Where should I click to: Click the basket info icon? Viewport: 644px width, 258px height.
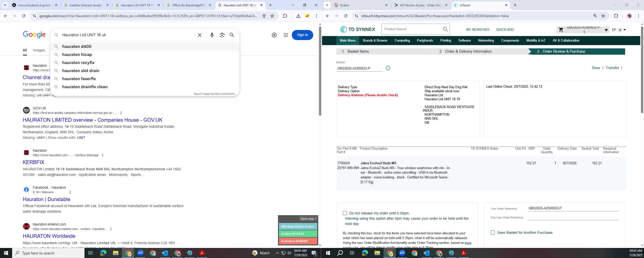click(x=388, y=68)
